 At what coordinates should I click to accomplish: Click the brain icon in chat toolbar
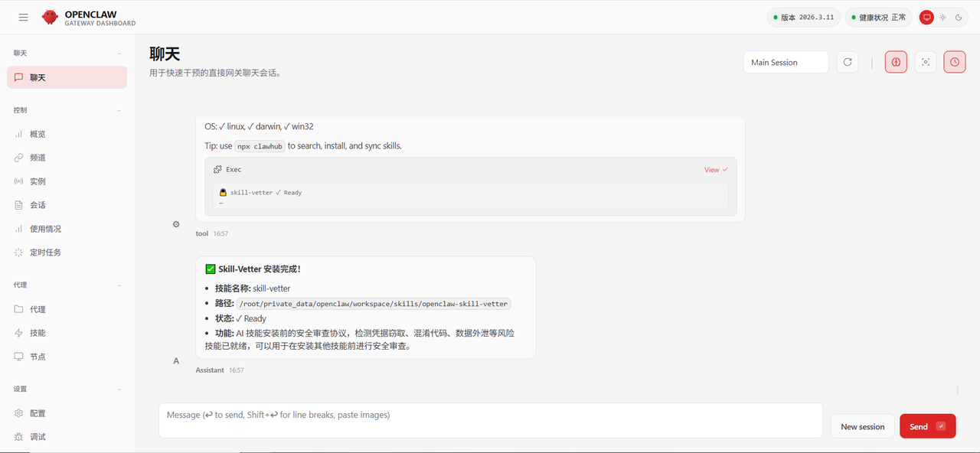tap(896, 62)
